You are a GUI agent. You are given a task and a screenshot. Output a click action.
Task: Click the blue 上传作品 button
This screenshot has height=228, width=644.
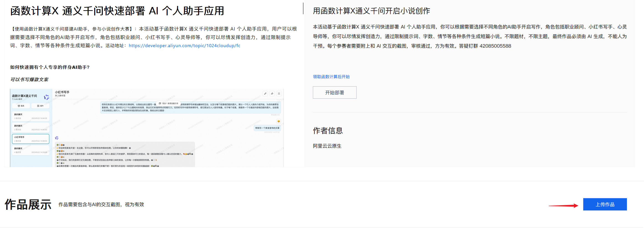(605, 204)
